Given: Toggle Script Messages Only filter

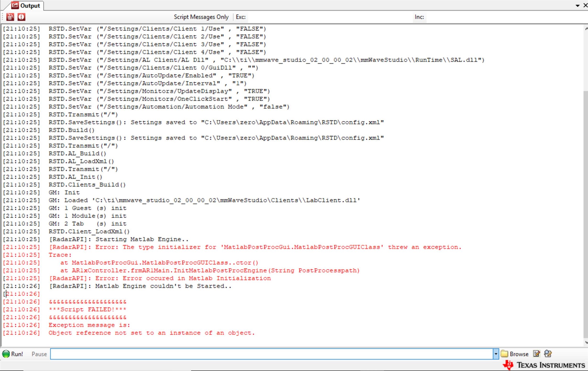Looking at the screenshot, I should click(201, 17).
